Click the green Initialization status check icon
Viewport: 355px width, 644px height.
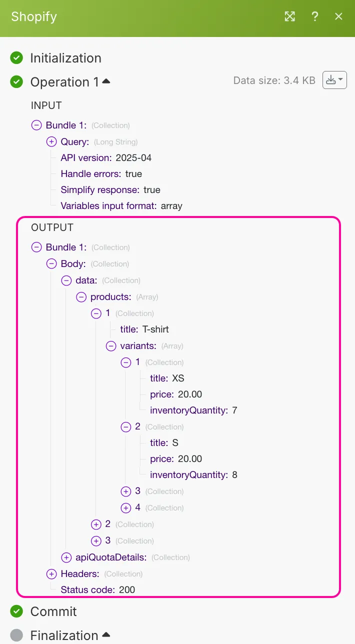[16, 58]
